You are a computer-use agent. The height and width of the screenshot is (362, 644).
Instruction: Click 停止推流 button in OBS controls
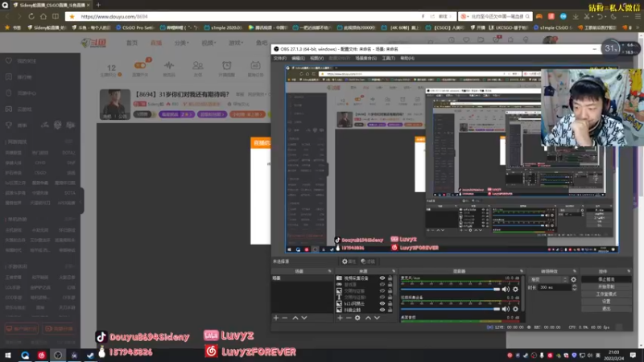coord(606,279)
